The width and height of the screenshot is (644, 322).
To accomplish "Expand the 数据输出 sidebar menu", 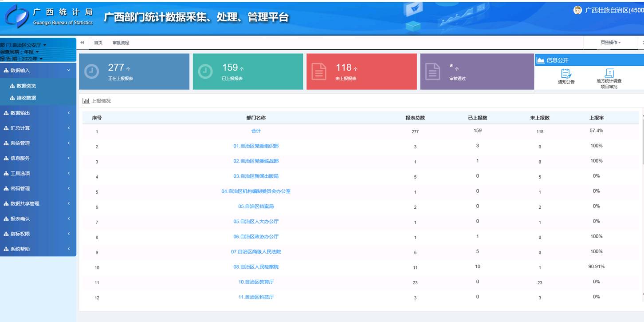I will (x=38, y=113).
